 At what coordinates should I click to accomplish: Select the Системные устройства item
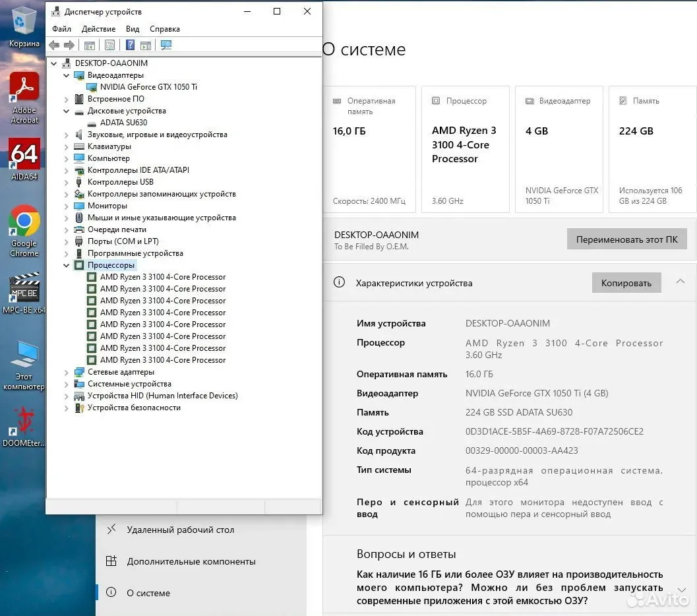pyautogui.click(x=129, y=384)
